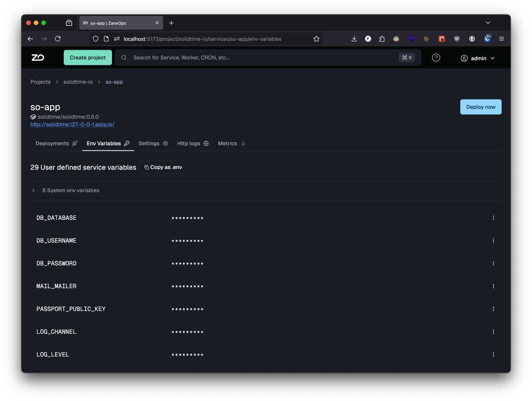List all tabs dropdown chevron
Image resolution: width=532 pixels, height=401 pixels.
point(488,23)
